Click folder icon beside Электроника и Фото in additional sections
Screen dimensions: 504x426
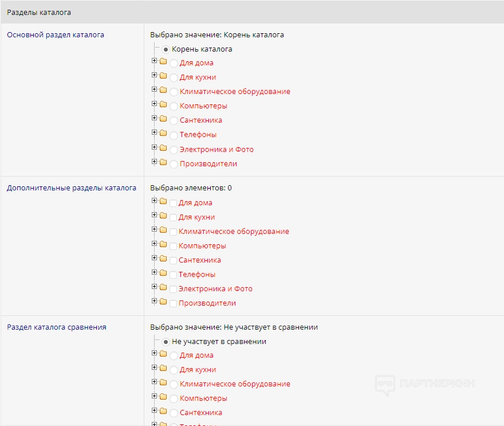point(163,288)
